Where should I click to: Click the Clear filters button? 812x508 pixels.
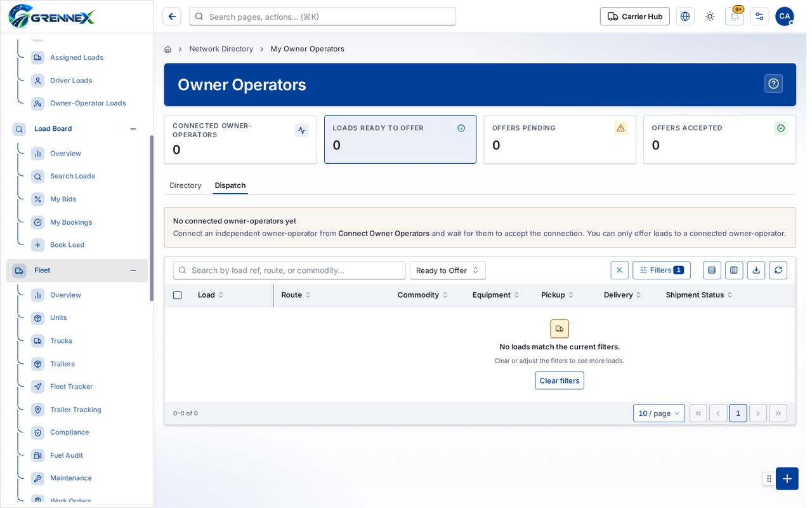(x=560, y=381)
